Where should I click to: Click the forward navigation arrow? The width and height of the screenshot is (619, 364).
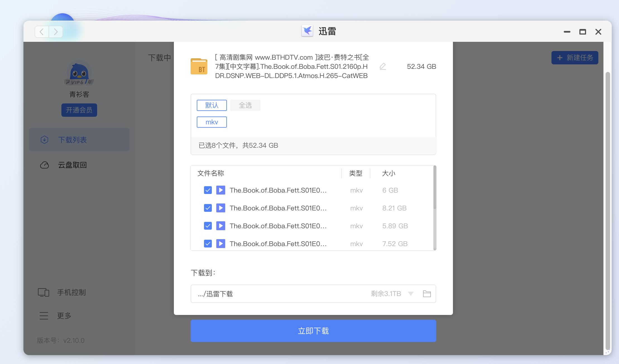pyautogui.click(x=56, y=32)
